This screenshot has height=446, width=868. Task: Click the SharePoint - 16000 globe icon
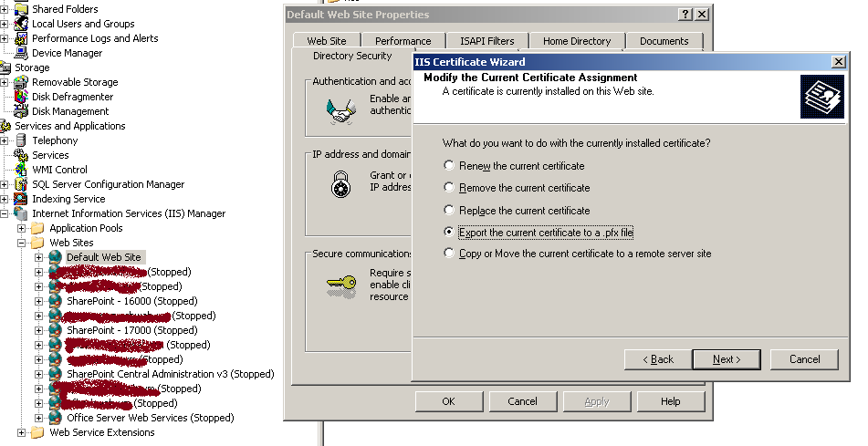(x=55, y=301)
